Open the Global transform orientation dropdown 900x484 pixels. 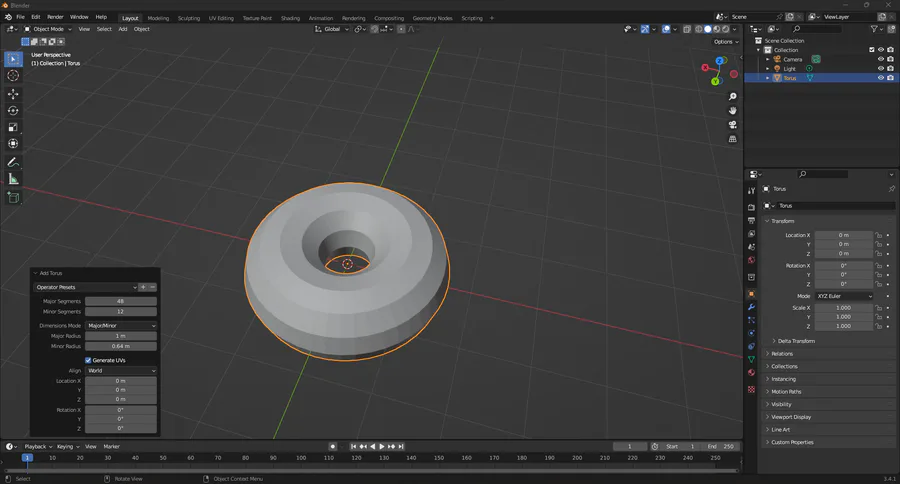pos(331,29)
